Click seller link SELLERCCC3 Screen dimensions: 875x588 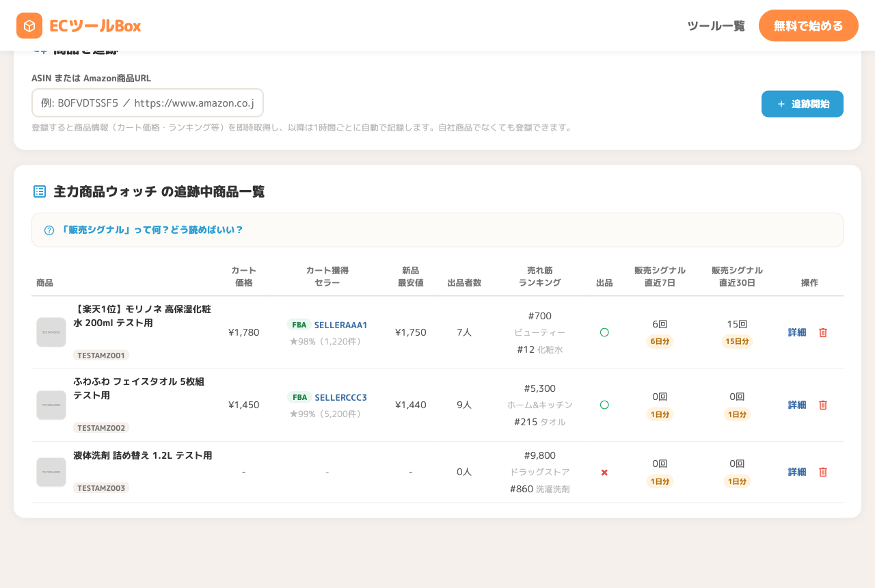pyautogui.click(x=341, y=397)
